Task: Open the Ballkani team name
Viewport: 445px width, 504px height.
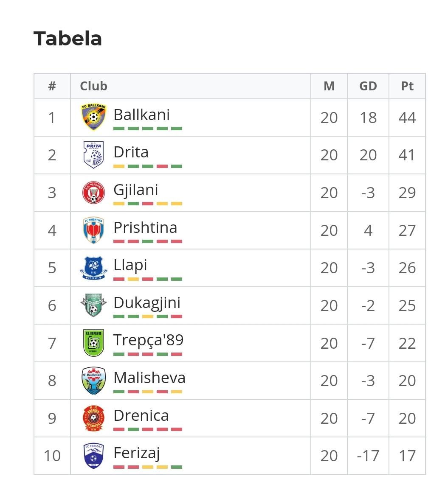Action: coord(141,115)
